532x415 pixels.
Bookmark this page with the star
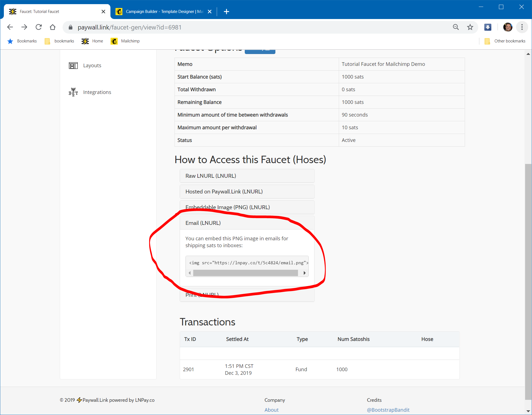pos(470,27)
